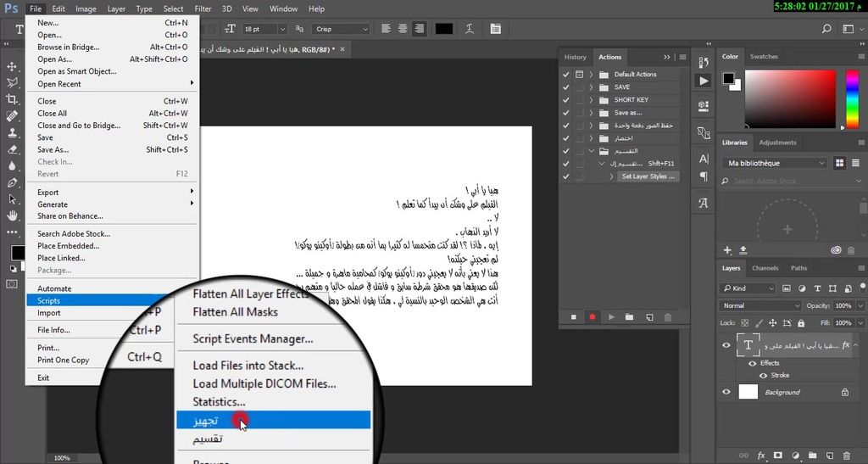Open the Glyphs panel dock icon

pos(704,204)
